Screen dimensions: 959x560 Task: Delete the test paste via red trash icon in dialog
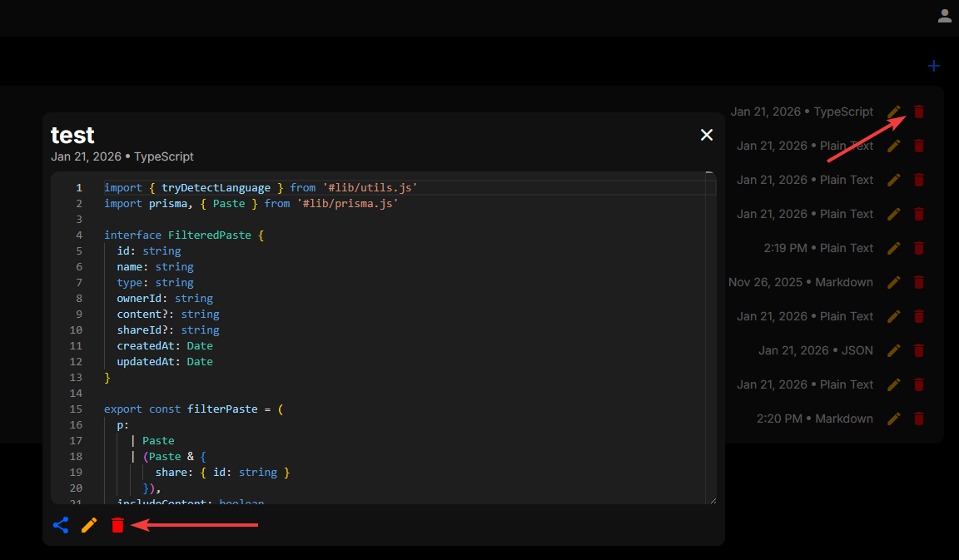point(117,525)
